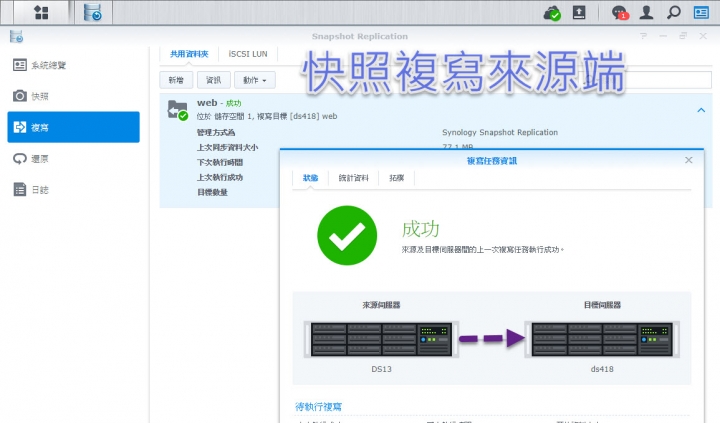This screenshot has height=423, width=720.
Task: Click the 上次同步資料大小 label
Action: click(227, 147)
